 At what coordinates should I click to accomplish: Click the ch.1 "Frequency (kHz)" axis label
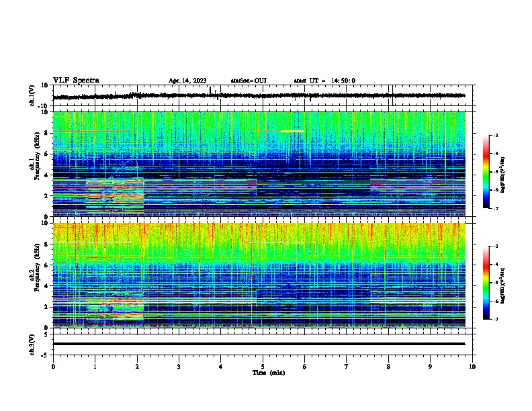(x=38, y=156)
